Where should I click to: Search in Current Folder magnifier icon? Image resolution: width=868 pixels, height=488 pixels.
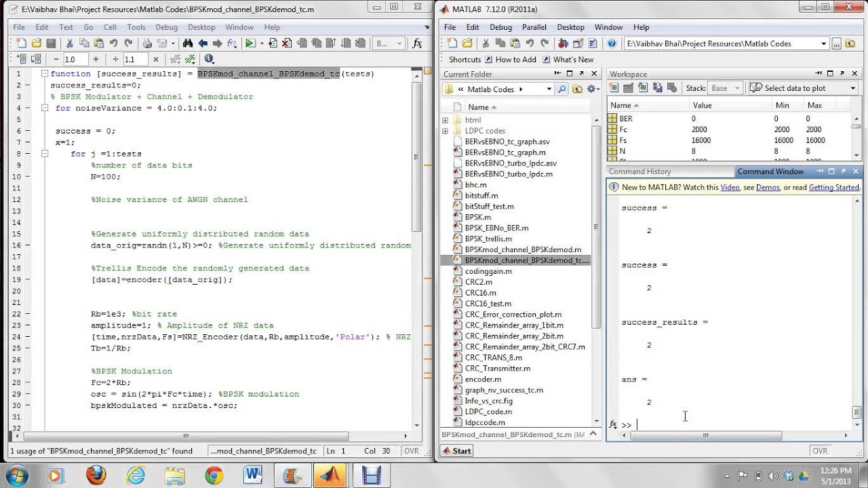point(562,89)
